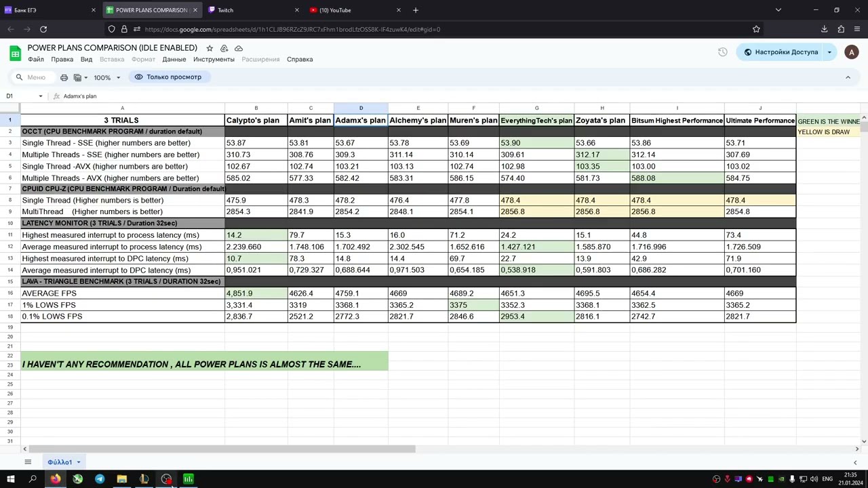Reload the page in Firefox
868x488 pixels.
[43, 29]
